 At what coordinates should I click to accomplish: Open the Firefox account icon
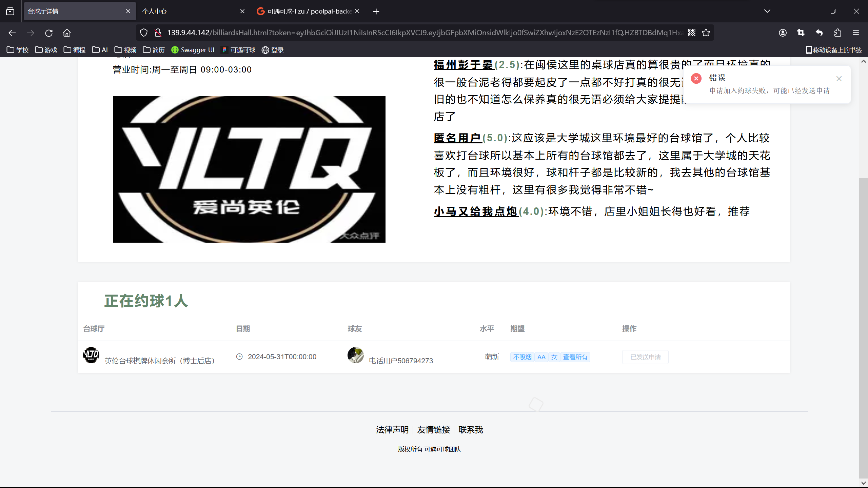[x=783, y=33]
